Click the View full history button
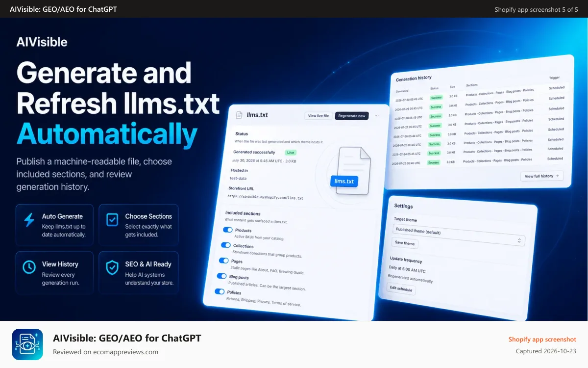The width and height of the screenshot is (588, 368). coord(542,176)
